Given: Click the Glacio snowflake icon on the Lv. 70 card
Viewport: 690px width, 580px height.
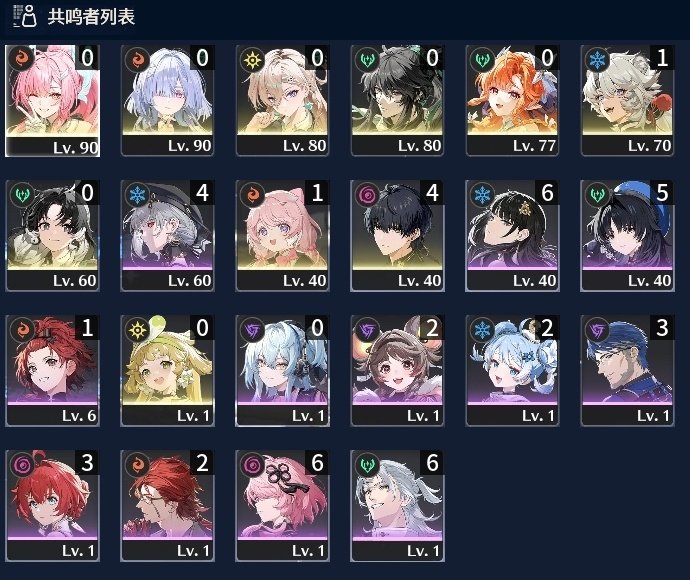Looking at the screenshot, I should 597,59.
